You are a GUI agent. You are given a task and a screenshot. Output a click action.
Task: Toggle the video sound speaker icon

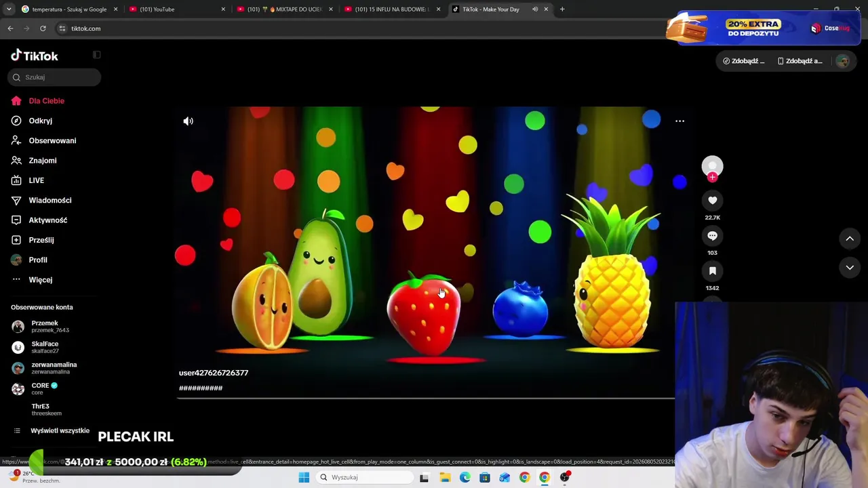189,121
